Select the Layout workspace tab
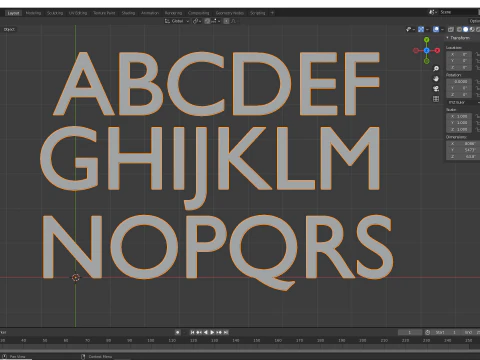This screenshot has height=360, width=480. 13,13
